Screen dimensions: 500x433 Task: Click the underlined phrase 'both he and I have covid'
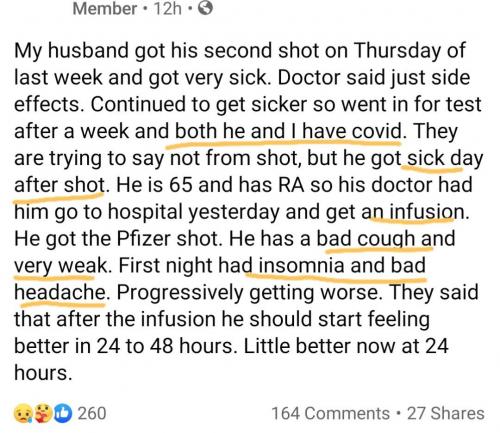288,131
